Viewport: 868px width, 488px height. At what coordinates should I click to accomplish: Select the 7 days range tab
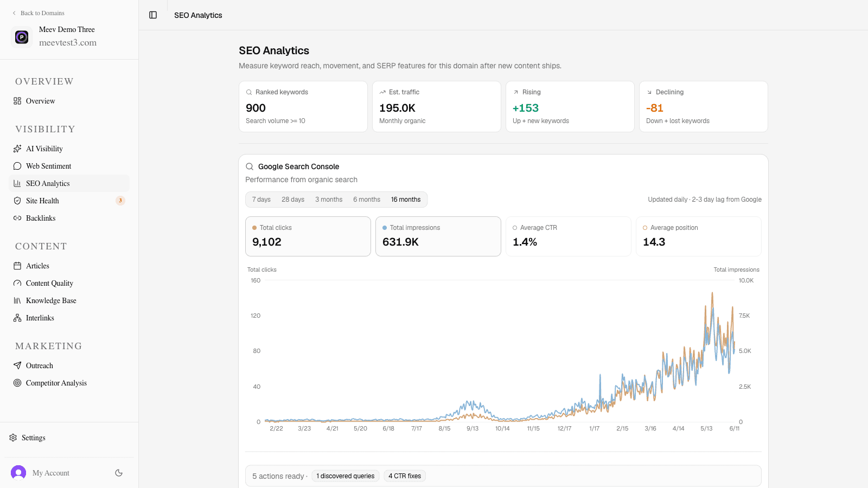[261, 200]
